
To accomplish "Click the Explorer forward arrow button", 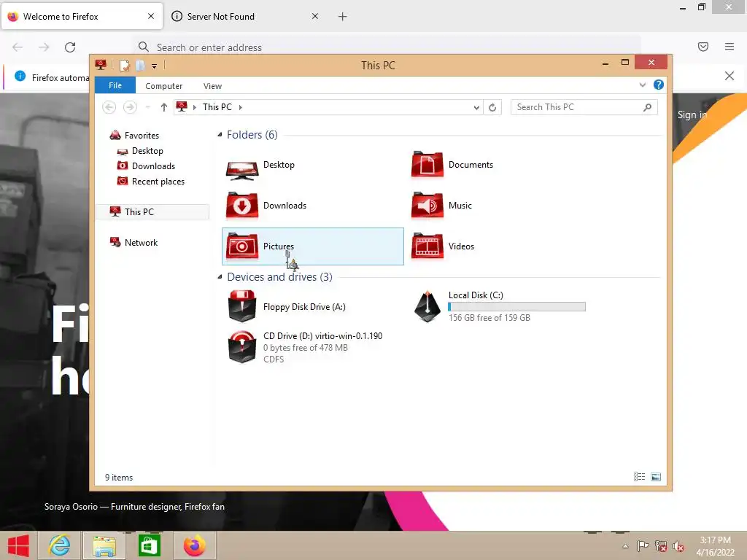I will click(130, 107).
